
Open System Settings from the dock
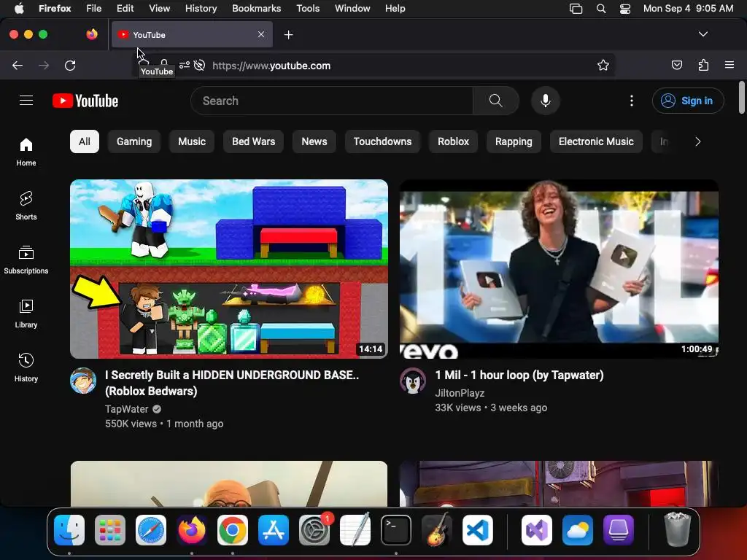(314, 530)
